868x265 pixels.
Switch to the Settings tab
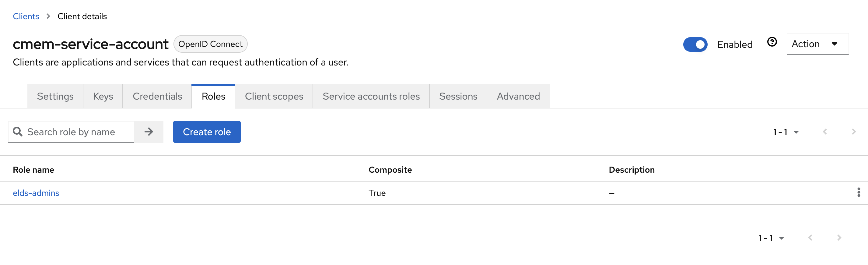click(x=55, y=97)
